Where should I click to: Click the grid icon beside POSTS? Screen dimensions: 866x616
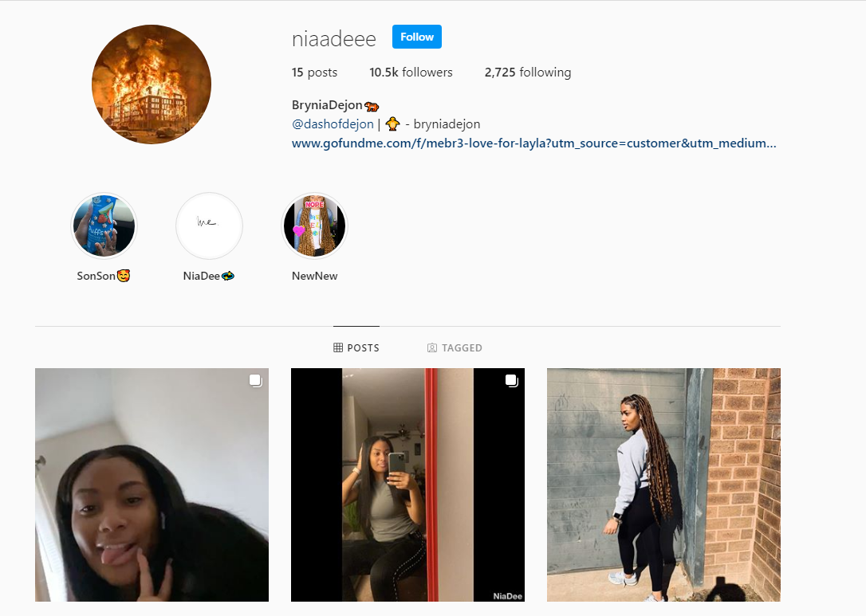(x=338, y=347)
